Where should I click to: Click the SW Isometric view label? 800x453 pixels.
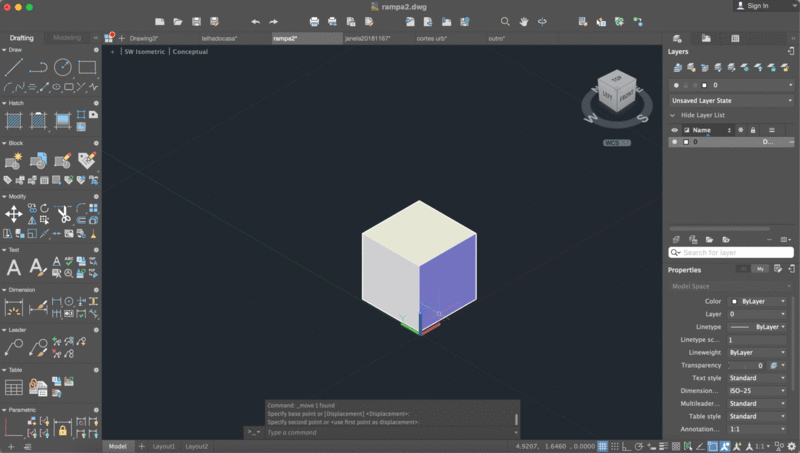click(x=144, y=52)
